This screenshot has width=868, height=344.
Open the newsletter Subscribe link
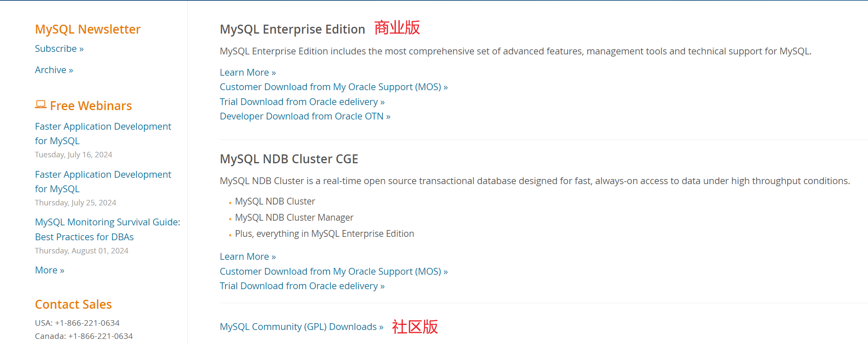[59, 49]
